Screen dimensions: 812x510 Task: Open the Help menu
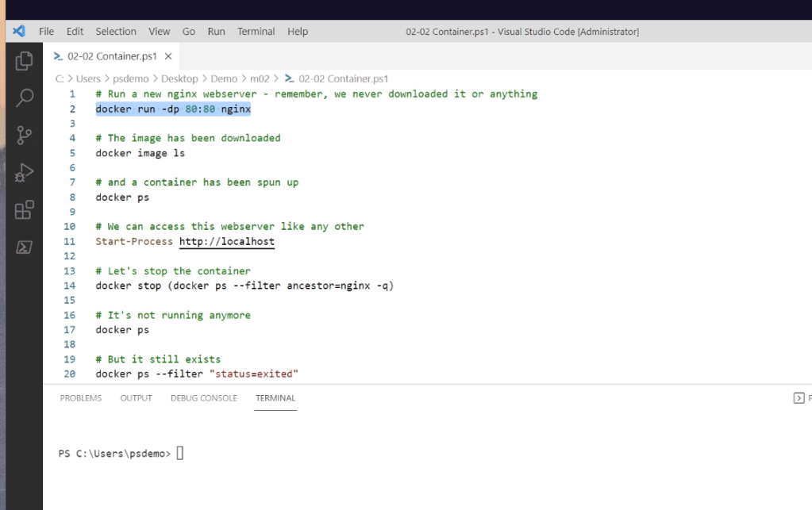click(x=297, y=32)
